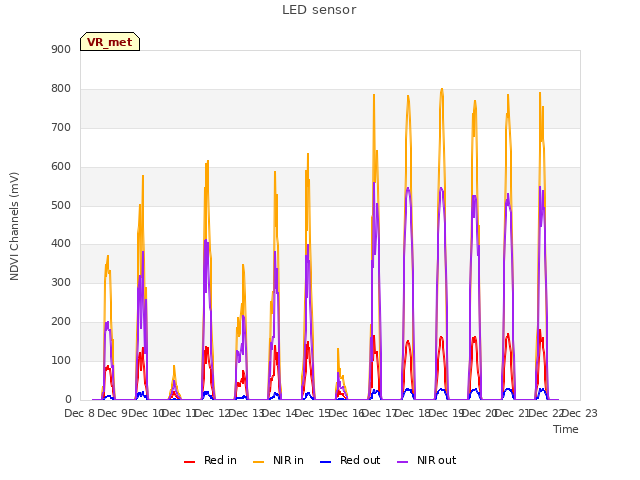The height and width of the screenshot is (480, 640).
Task: Click the 100 y-axis tick label
Action: (61, 360)
